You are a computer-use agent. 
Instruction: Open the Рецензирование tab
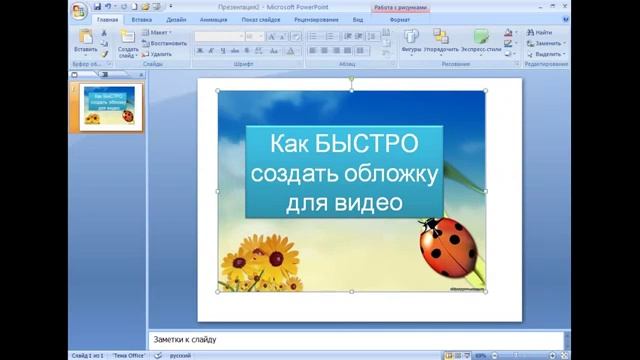(x=316, y=20)
